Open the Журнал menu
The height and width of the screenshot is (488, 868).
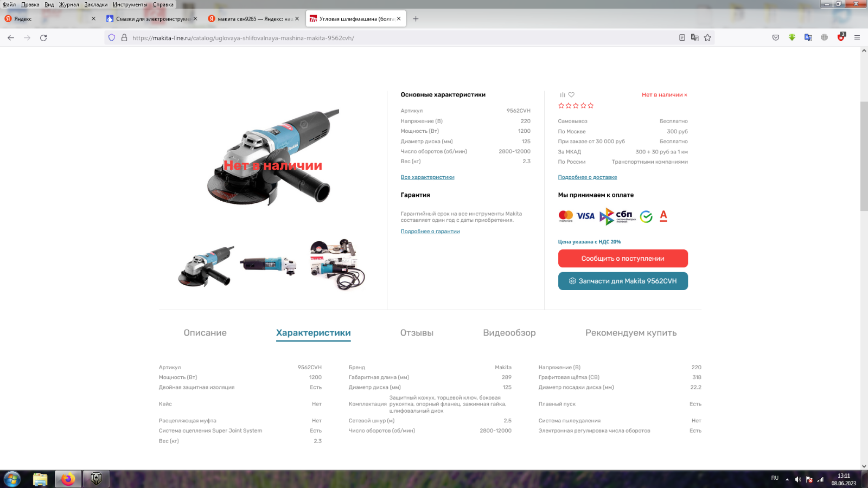pyautogui.click(x=69, y=4)
